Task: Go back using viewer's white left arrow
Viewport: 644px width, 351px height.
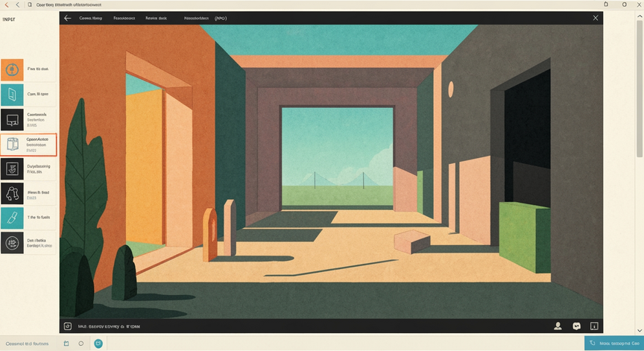Action: (68, 18)
